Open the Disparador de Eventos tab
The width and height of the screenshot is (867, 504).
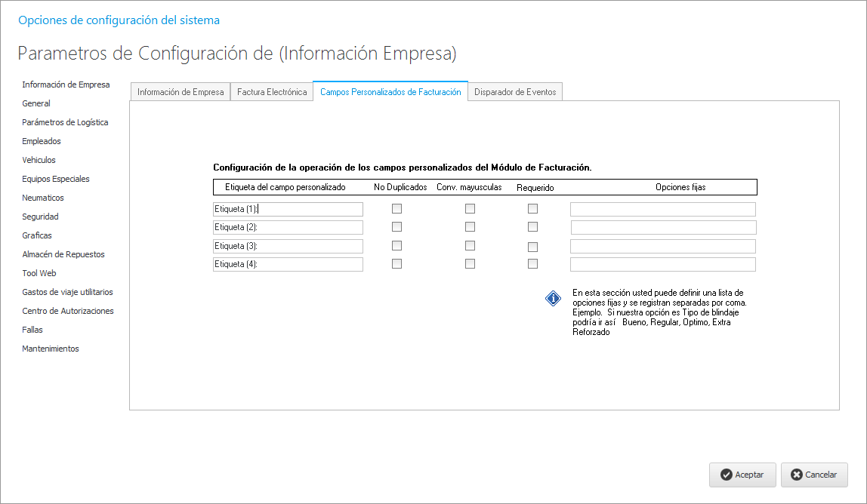[x=515, y=92]
